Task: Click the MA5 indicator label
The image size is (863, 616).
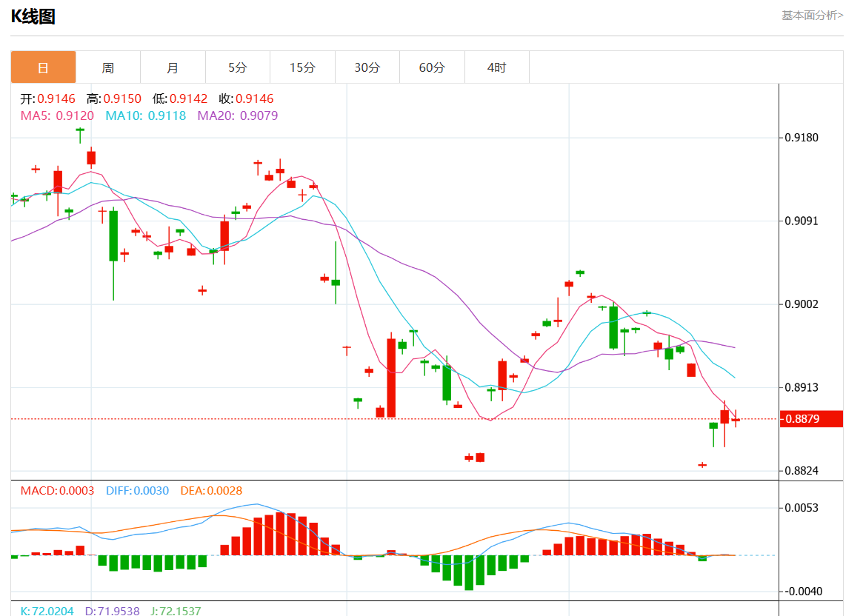Action: 57,115
